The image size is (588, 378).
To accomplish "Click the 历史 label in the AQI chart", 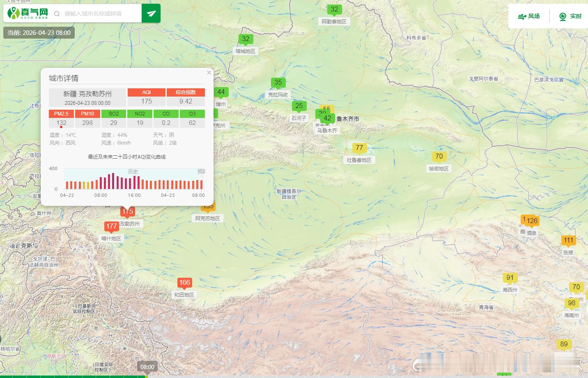I will [x=133, y=171].
